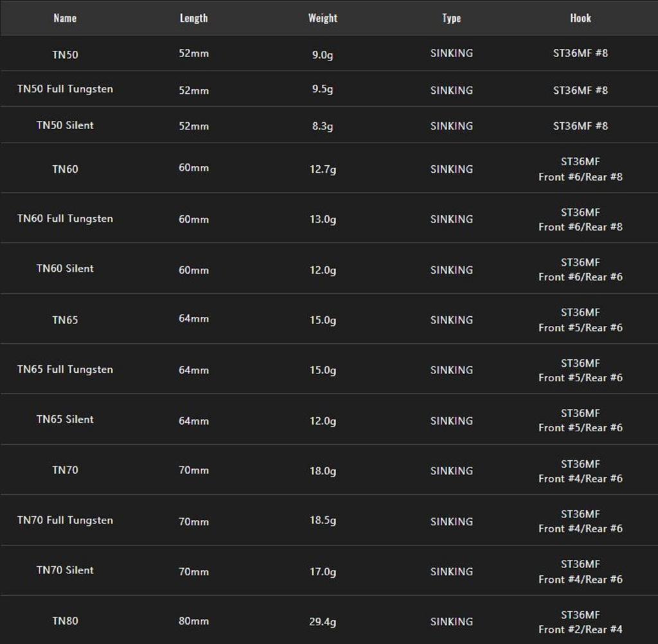Select the TN60 name cell
Screen dimensions: 658x644
65,169
